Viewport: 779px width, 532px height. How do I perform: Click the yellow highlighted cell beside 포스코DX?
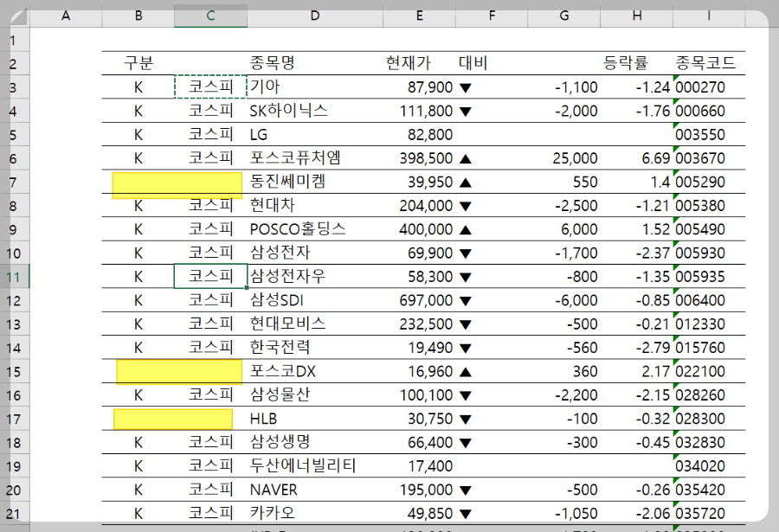179,372
